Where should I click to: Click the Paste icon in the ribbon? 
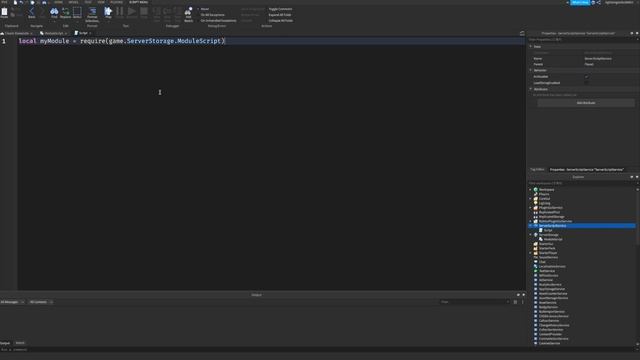click(4, 12)
